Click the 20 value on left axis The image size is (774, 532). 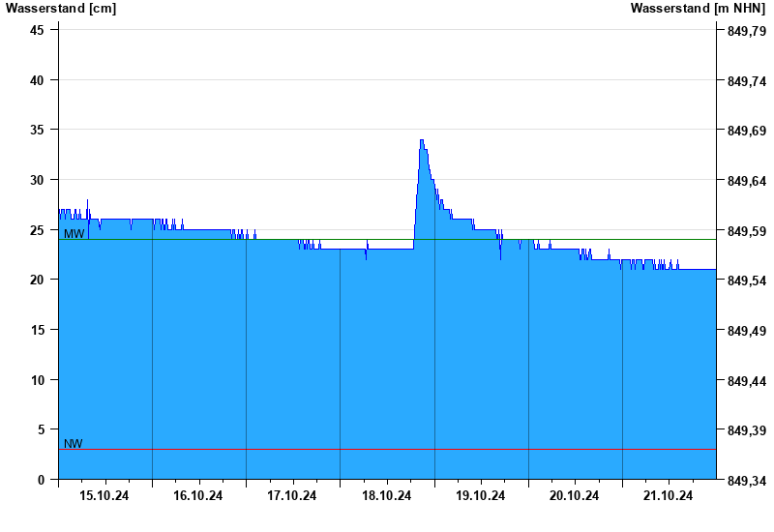click(37, 280)
